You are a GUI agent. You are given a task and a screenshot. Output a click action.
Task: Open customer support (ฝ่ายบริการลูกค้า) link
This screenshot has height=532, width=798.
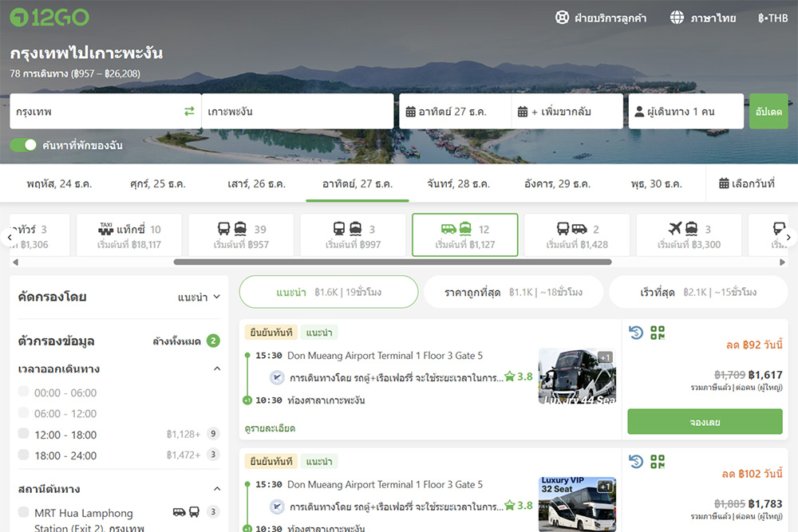(x=601, y=18)
